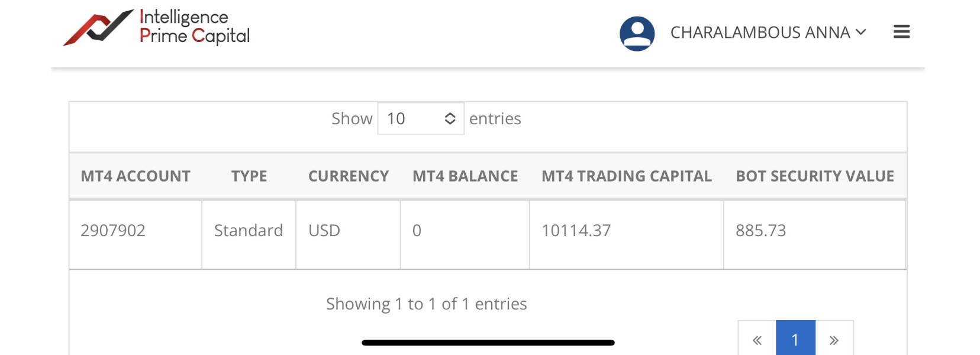
Task: Click the Intelligence Prime Capital logo
Action: 157,28
